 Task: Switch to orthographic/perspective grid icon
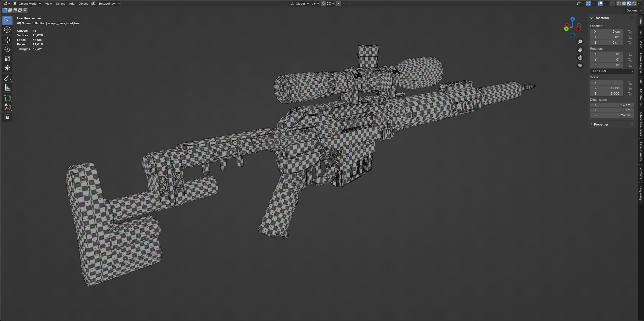coord(580,66)
